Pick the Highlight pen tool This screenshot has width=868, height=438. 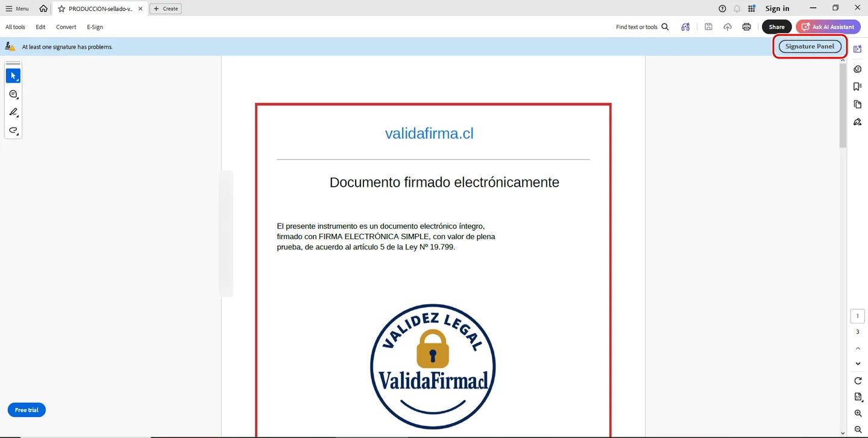[x=13, y=113]
